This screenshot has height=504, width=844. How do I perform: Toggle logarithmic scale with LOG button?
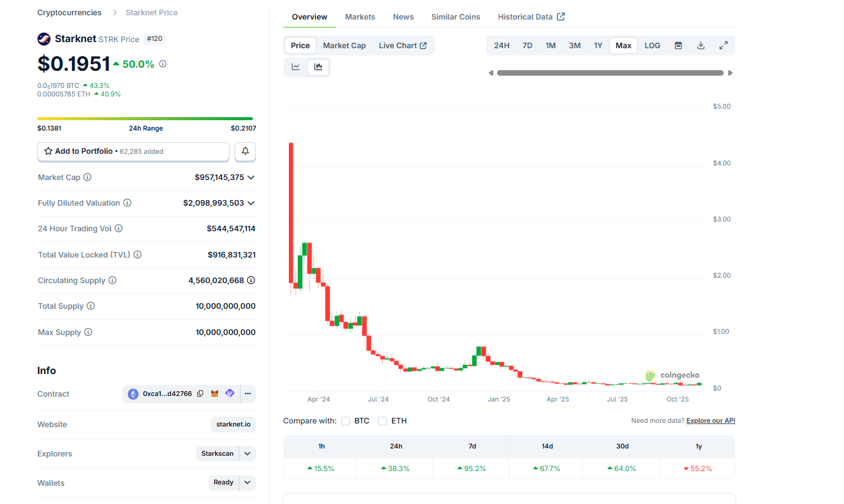click(652, 45)
